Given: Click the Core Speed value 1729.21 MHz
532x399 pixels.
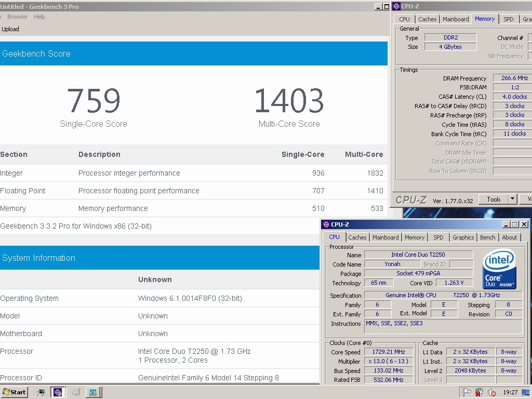Looking at the screenshot, I should click(389, 352).
